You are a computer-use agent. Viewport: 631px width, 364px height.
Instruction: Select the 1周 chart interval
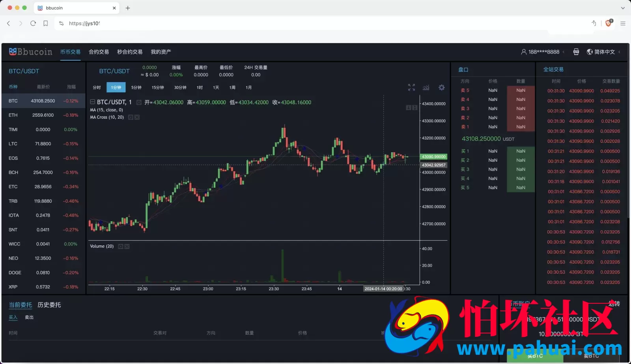point(232,88)
